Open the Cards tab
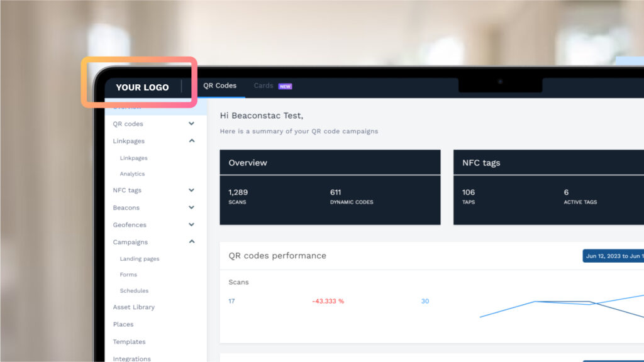This screenshot has width=644, height=362. (x=264, y=85)
